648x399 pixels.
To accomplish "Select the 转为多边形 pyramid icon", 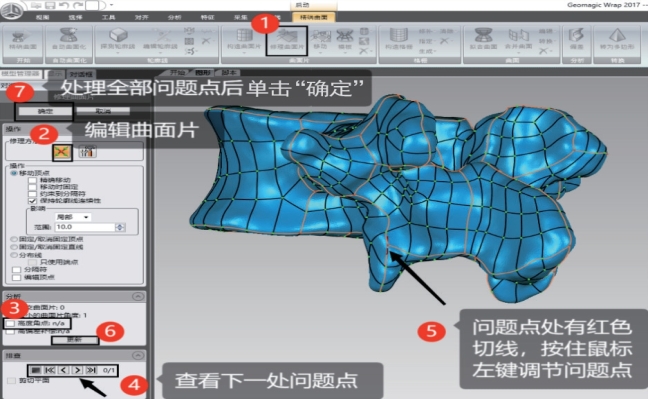I will 617,39.
